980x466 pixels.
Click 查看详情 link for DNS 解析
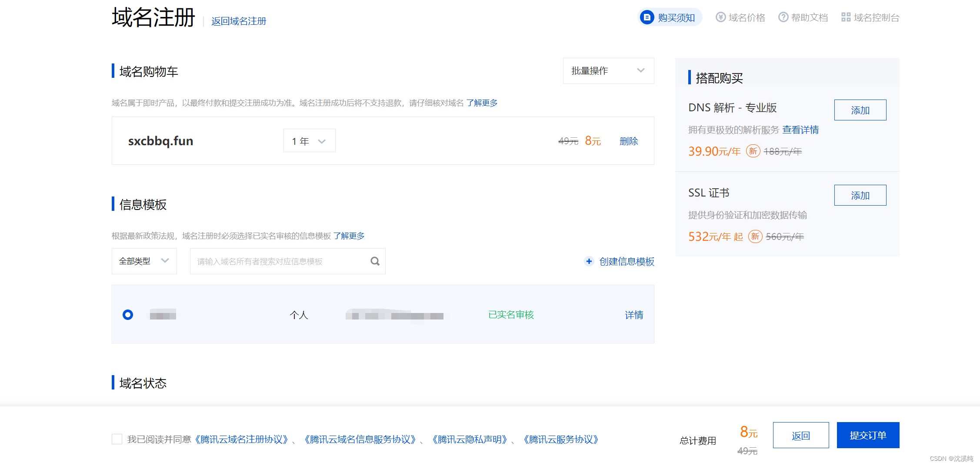pos(800,130)
